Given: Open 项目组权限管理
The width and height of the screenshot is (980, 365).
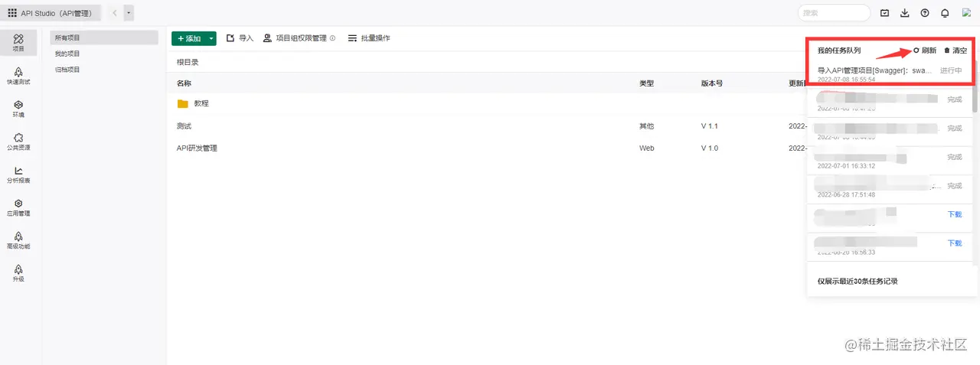Looking at the screenshot, I should [x=295, y=38].
